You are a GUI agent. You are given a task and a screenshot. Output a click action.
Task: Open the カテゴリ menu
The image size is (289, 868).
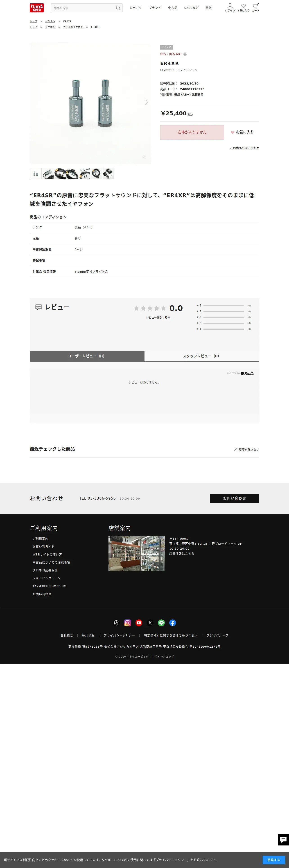click(x=135, y=8)
